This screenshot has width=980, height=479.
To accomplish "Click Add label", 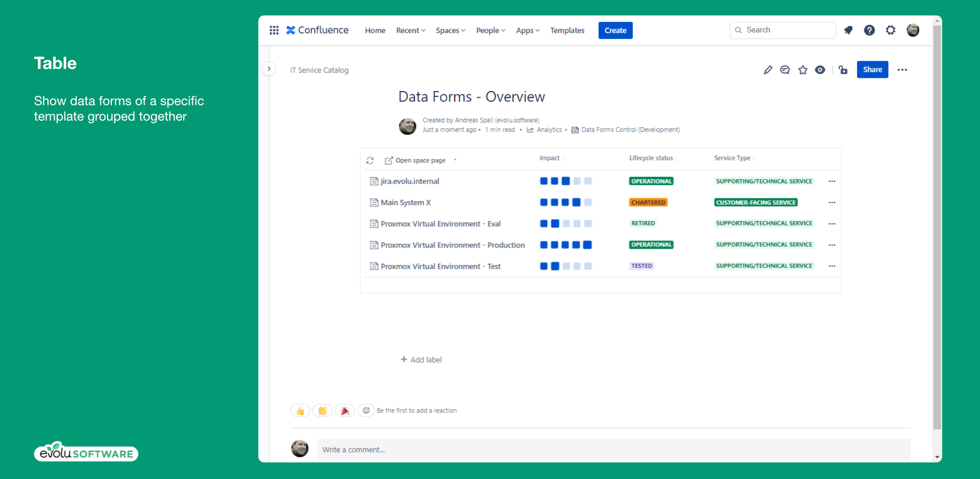I will 421,360.
